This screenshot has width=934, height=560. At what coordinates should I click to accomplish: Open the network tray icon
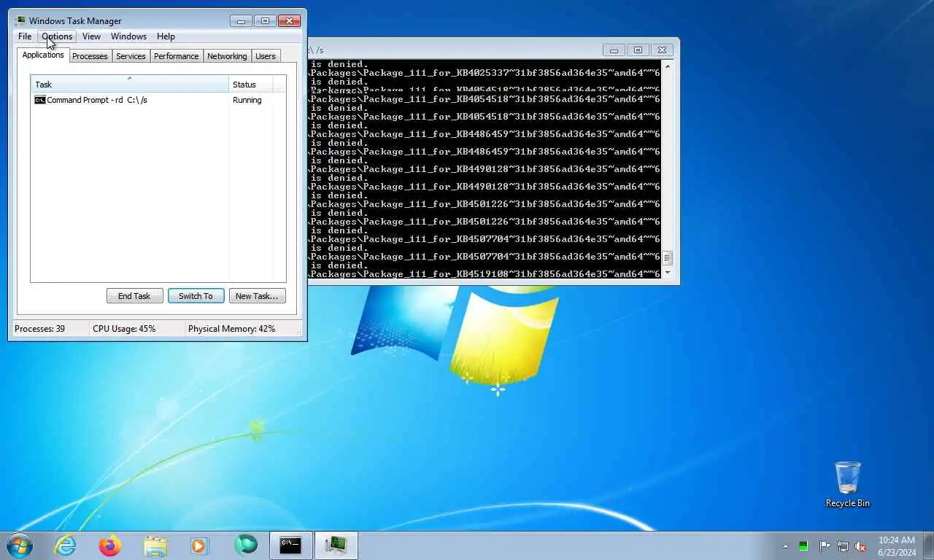pos(843,546)
